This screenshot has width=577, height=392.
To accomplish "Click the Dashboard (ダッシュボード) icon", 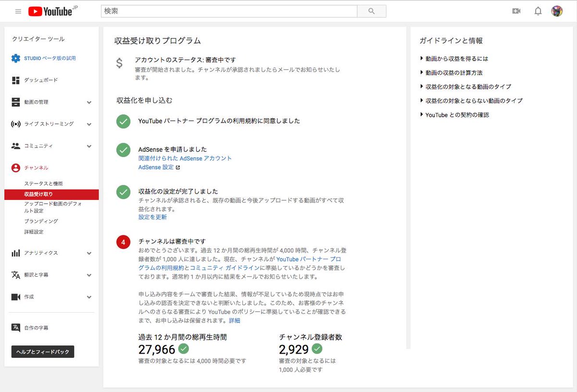I will click(x=16, y=80).
